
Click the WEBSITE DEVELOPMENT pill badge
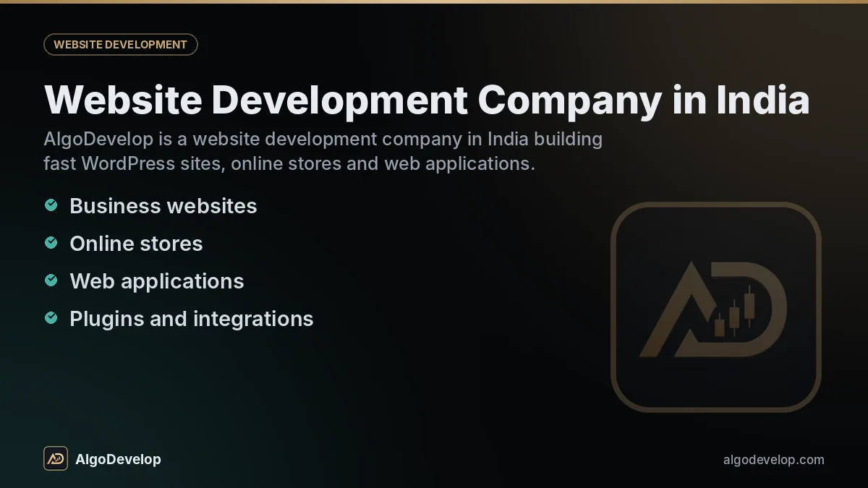(x=121, y=45)
